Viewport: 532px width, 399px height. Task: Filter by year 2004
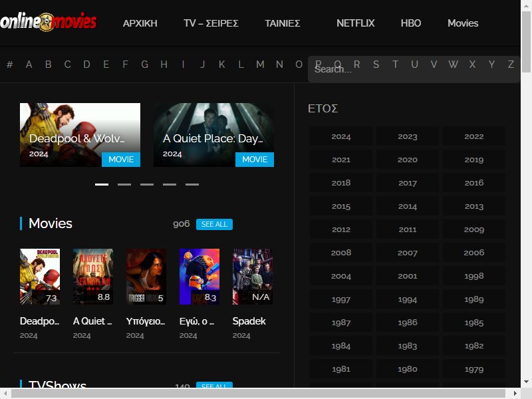pyautogui.click(x=341, y=276)
